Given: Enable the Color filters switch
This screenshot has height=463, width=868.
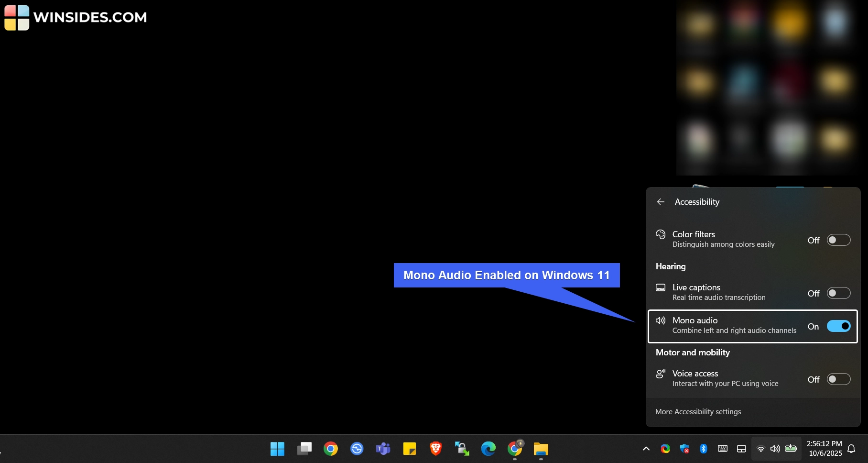Looking at the screenshot, I should [x=838, y=240].
